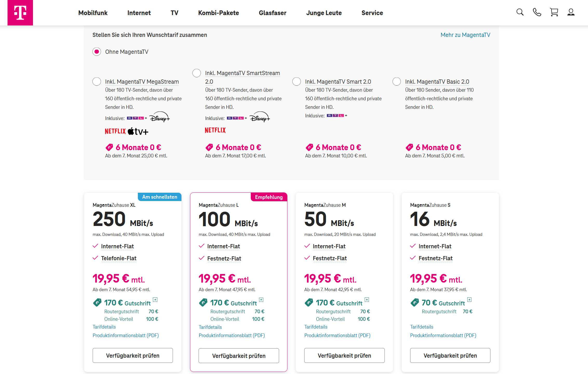Open Produktinformationsblatt PDF for MagentaZuhause XL
This screenshot has height=374, width=588.
pos(126,335)
